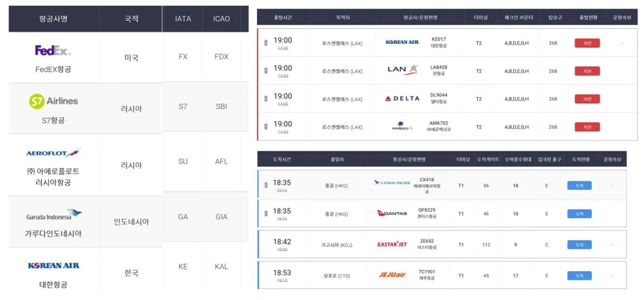
Task: Click the 출발시간 column header
Action: [x=282, y=17]
